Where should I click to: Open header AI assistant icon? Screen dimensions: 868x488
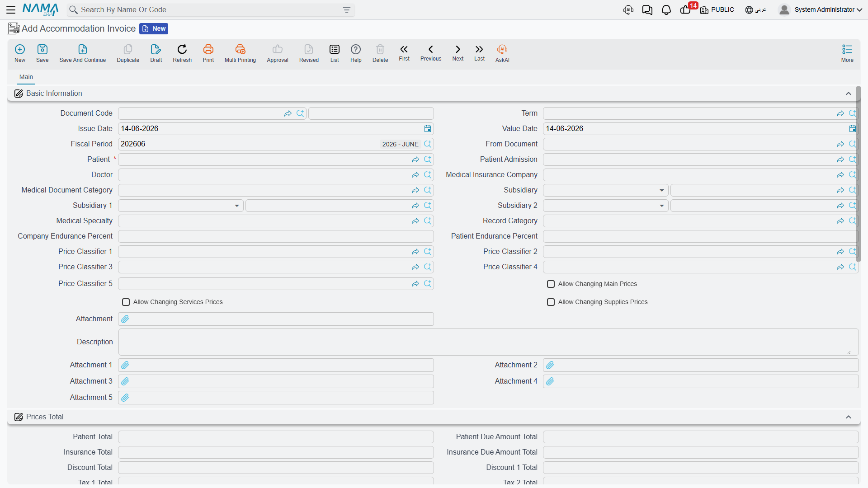click(x=628, y=10)
